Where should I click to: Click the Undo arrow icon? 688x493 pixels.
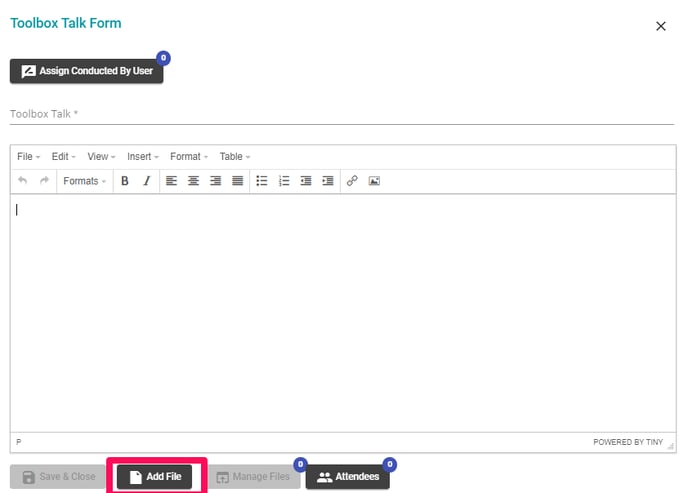[23, 180]
